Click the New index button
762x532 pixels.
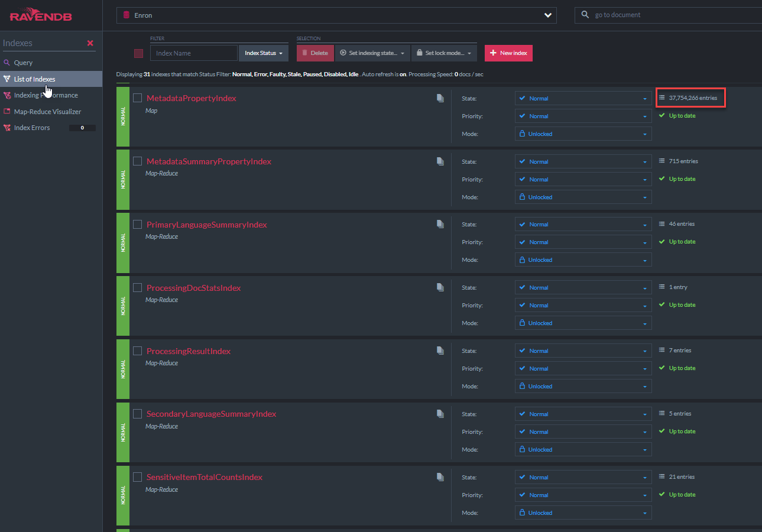click(x=508, y=53)
